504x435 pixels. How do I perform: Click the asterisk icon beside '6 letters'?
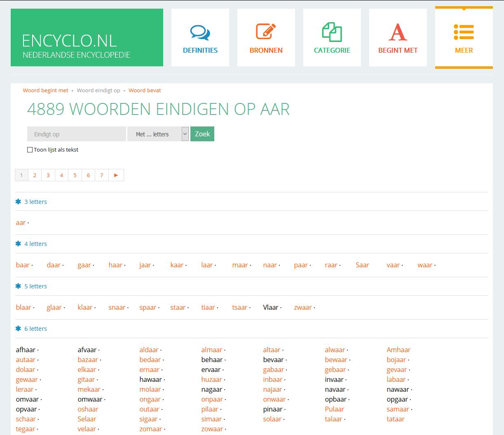click(18, 328)
